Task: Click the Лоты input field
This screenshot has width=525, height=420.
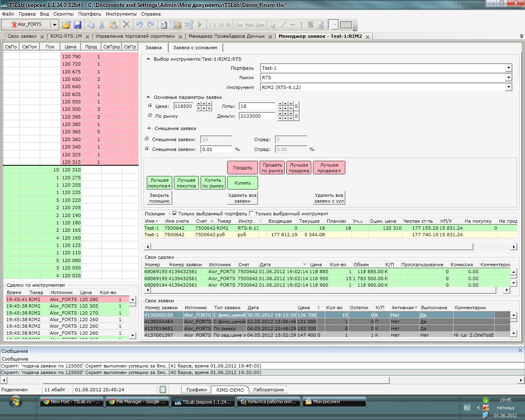Action: [x=257, y=106]
